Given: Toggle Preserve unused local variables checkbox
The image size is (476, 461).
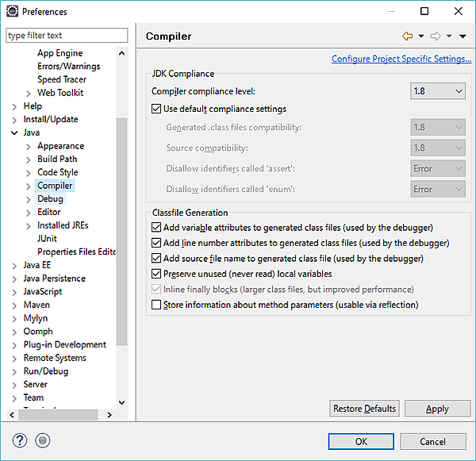Looking at the screenshot, I should coord(155,274).
